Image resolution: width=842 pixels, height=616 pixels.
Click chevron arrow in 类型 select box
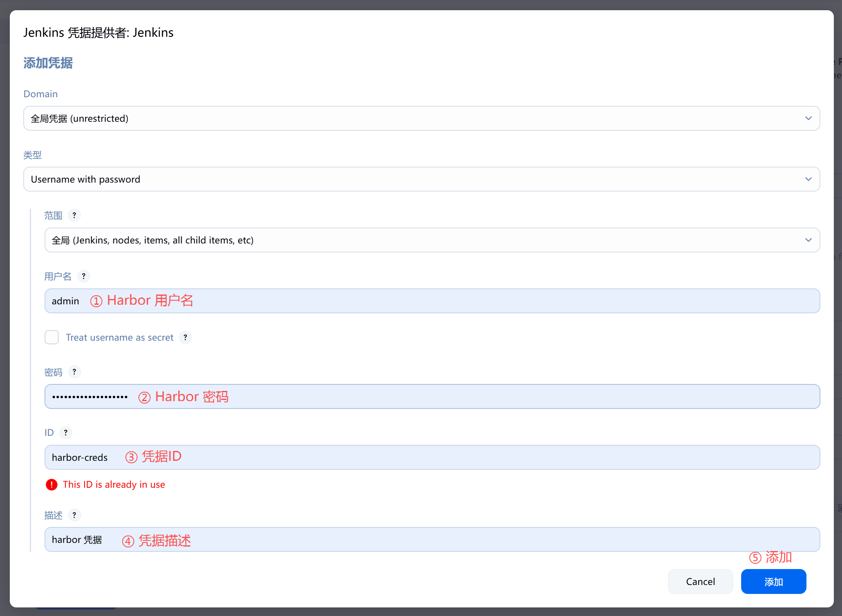808,179
